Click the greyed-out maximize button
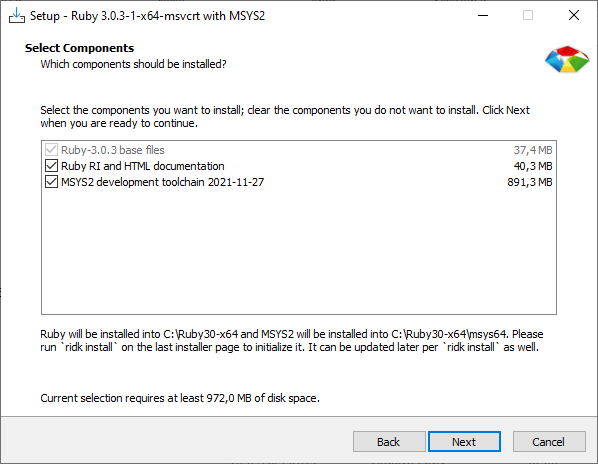The image size is (598, 464). click(x=528, y=16)
